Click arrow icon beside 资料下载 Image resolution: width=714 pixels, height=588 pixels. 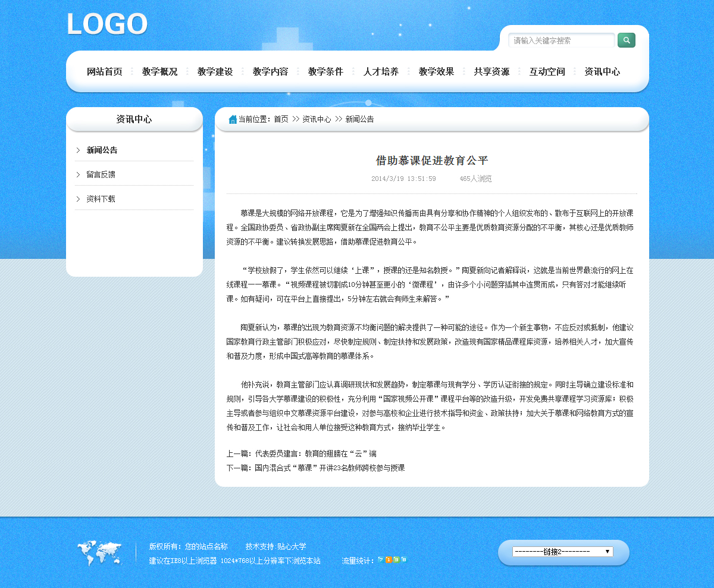point(78,199)
